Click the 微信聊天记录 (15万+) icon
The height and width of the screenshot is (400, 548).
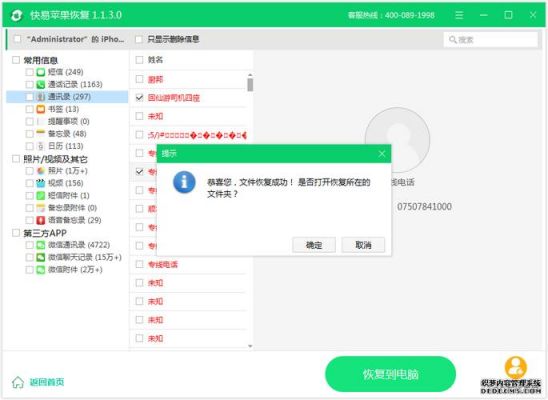point(41,257)
